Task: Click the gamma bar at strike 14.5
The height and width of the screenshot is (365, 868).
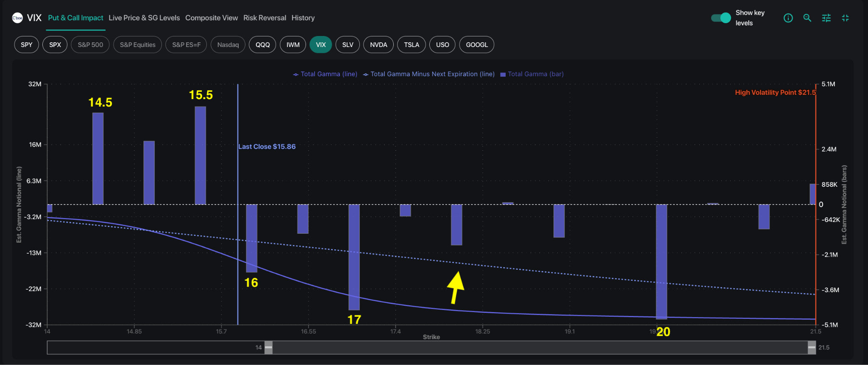Action: point(98,159)
